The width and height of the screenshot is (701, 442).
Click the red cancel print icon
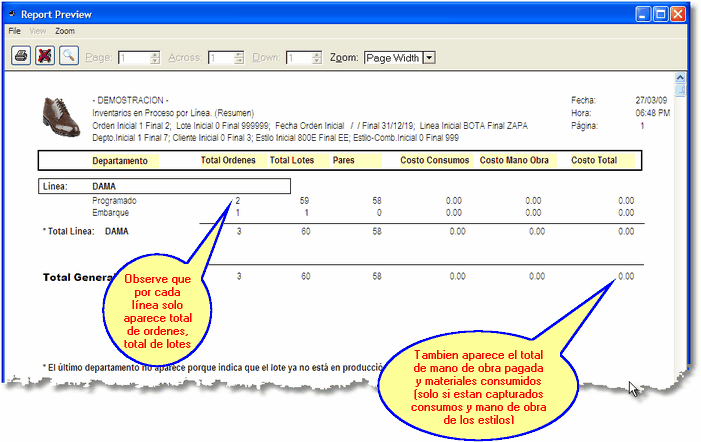[x=44, y=58]
